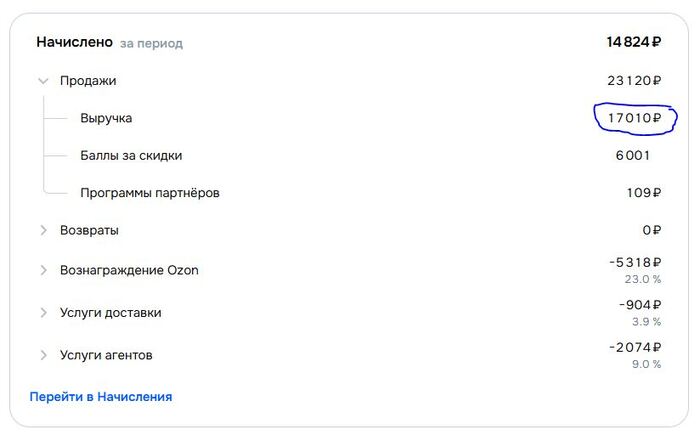The width and height of the screenshot is (700, 435).
Task: Click the Вознаграждение Ozon label
Action: coord(129,270)
